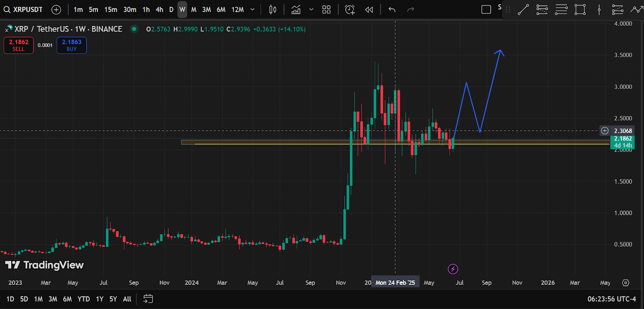Toggle the layout select square checkbox

[x=486, y=10]
